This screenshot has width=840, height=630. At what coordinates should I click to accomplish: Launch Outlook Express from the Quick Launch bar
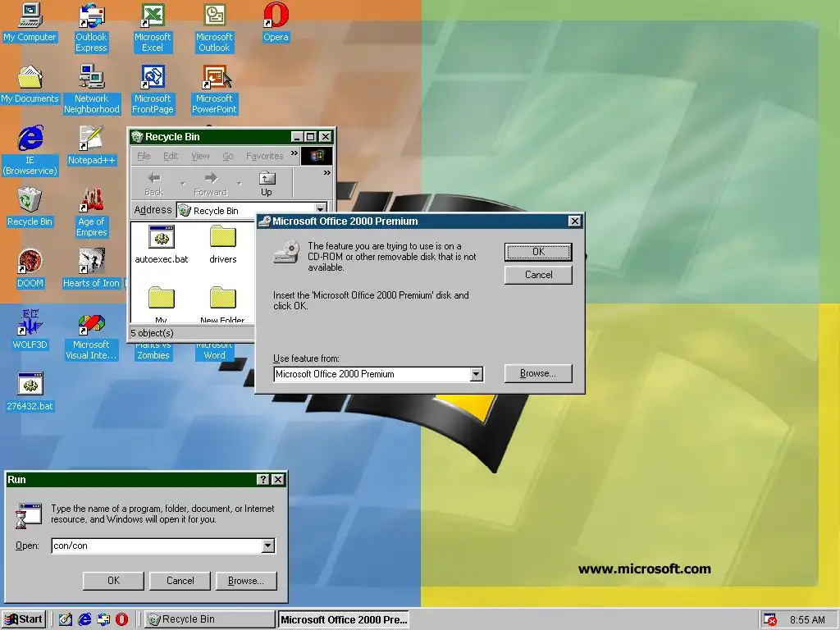click(103, 619)
